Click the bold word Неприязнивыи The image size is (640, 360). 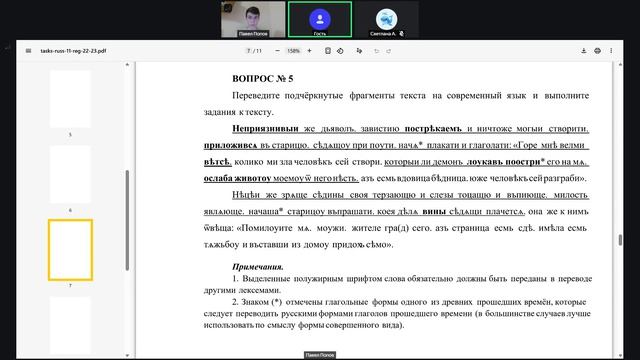point(265,129)
